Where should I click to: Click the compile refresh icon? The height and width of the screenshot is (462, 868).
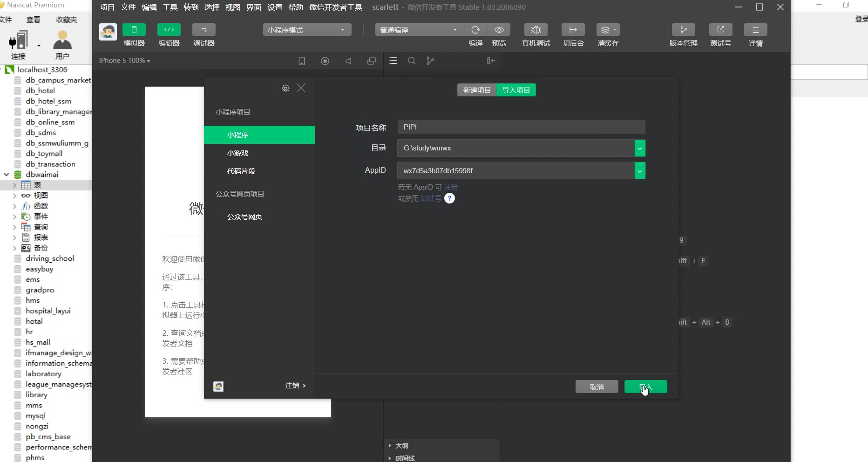tap(475, 30)
